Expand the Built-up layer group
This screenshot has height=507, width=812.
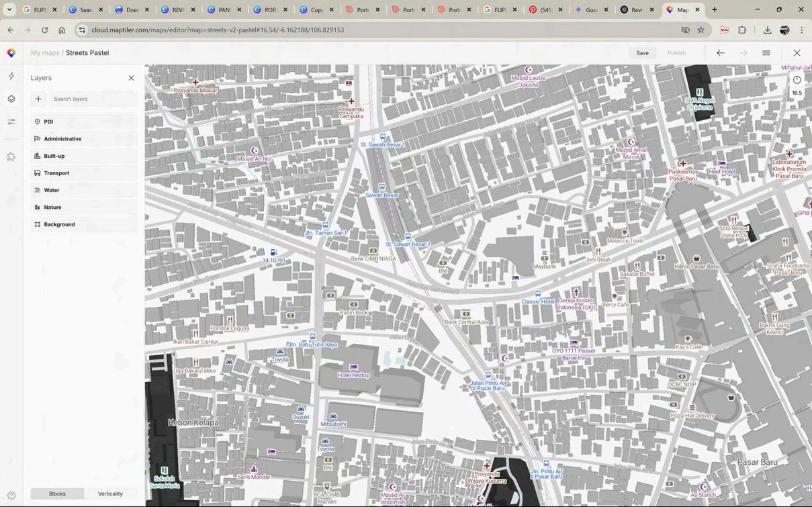(x=84, y=156)
